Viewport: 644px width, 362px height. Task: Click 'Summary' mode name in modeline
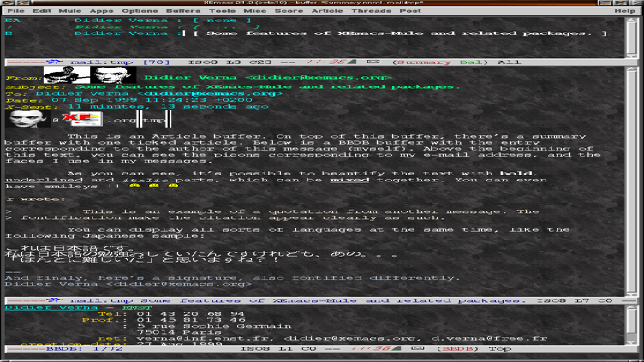[424, 62]
